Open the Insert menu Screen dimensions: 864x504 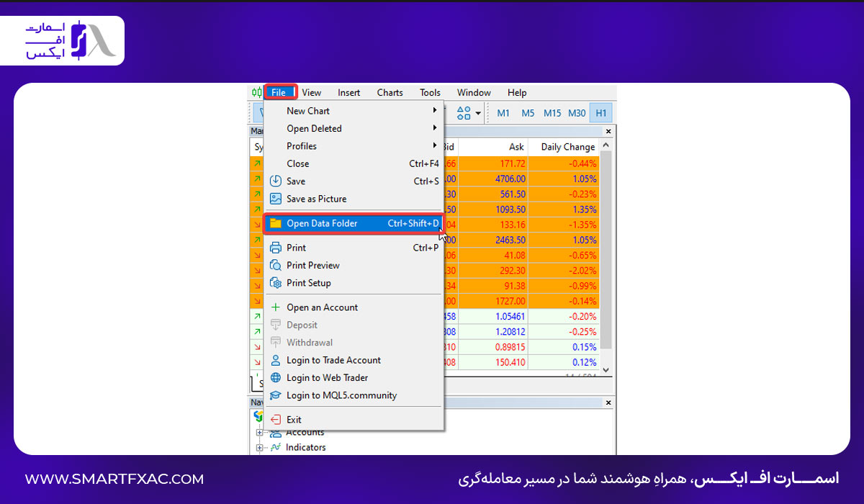click(349, 92)
